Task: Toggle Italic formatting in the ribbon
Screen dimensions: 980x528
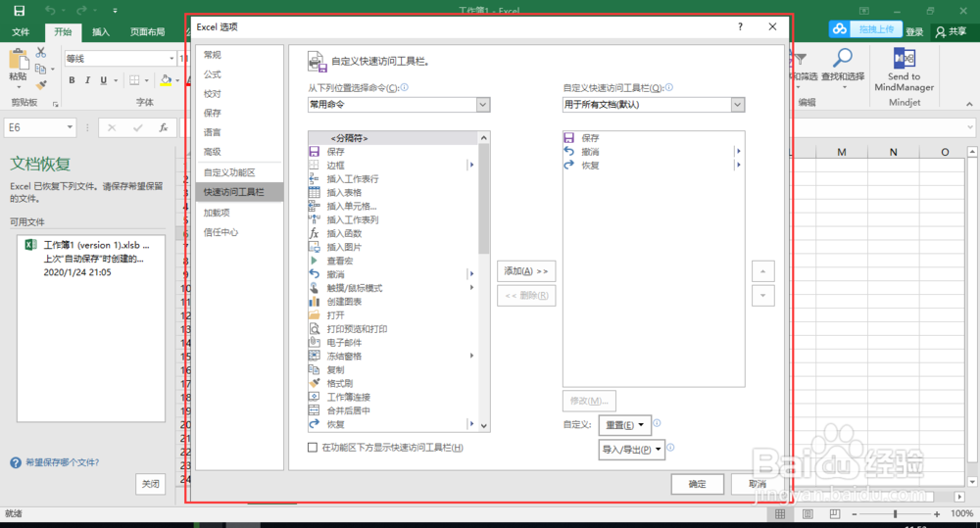Action: pyautogui.click(x=87, y=80)
